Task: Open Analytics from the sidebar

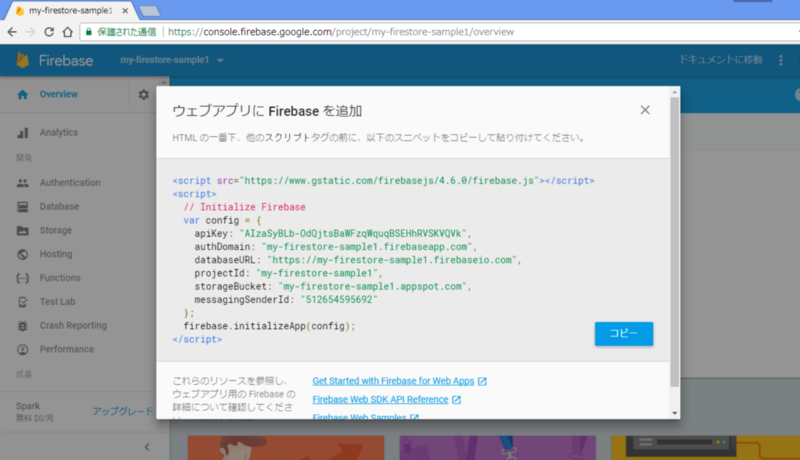Action: tap(59, 133)
